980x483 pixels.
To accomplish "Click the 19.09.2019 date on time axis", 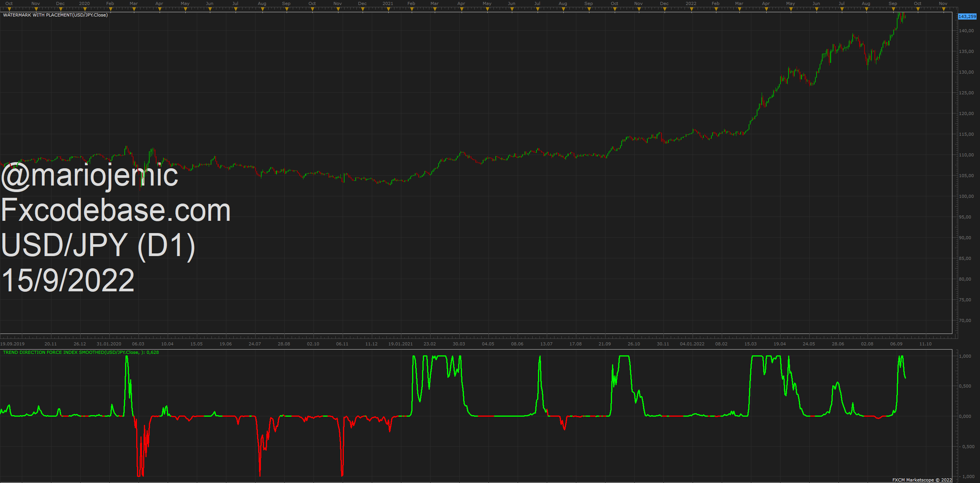I will click(12, 344).
